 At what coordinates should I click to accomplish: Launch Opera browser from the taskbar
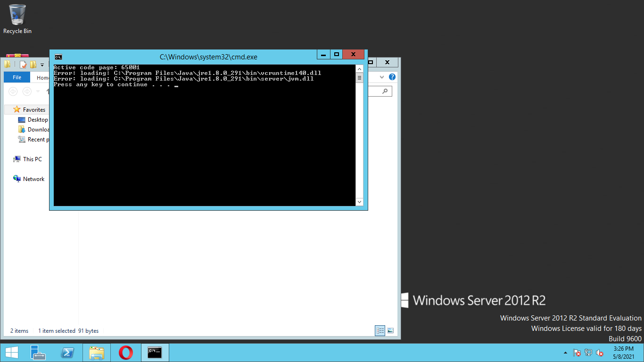pos(126,353)
